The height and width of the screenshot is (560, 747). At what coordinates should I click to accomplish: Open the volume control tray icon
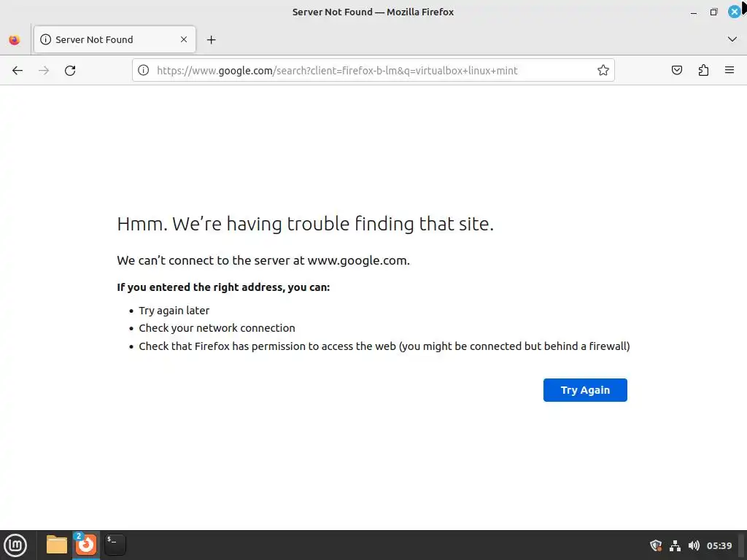click(x=694, y=545)
